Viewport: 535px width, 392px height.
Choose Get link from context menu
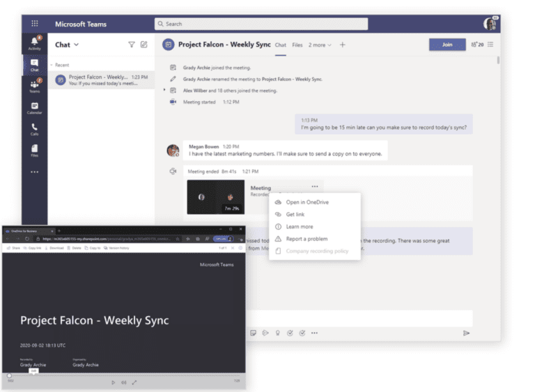point(315,214)
